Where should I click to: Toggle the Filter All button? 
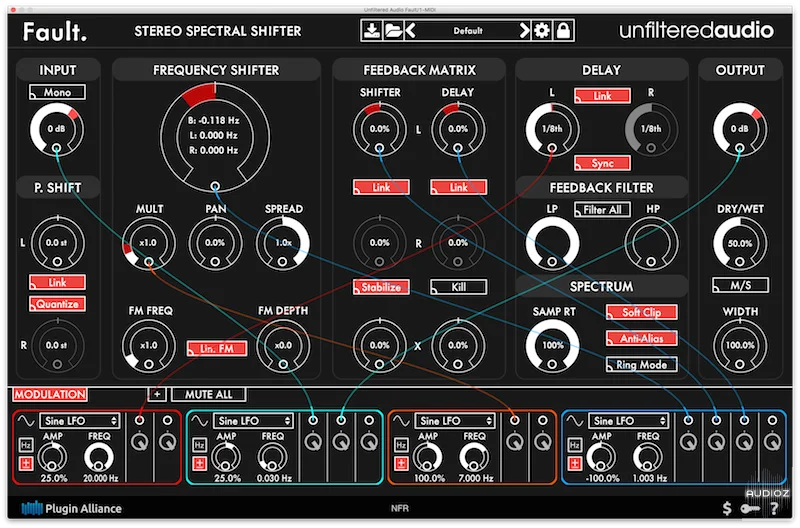coord(602,210)
